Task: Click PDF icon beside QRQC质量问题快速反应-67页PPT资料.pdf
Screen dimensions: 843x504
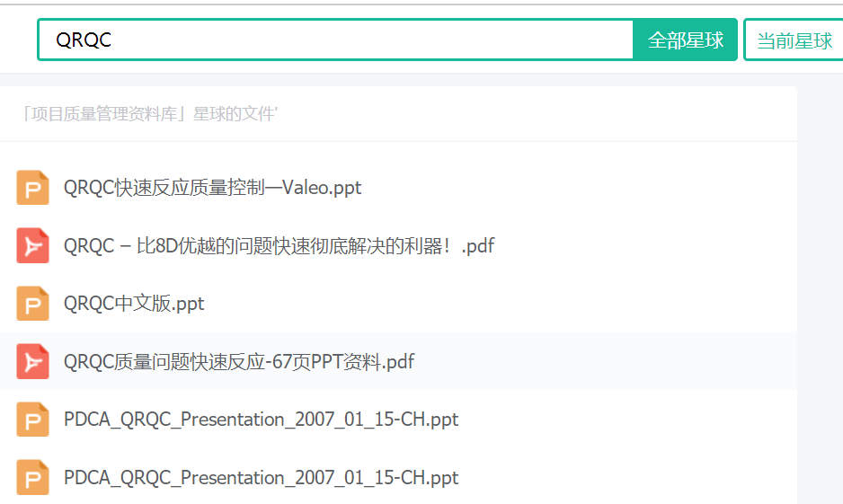Action: [32, 362]
